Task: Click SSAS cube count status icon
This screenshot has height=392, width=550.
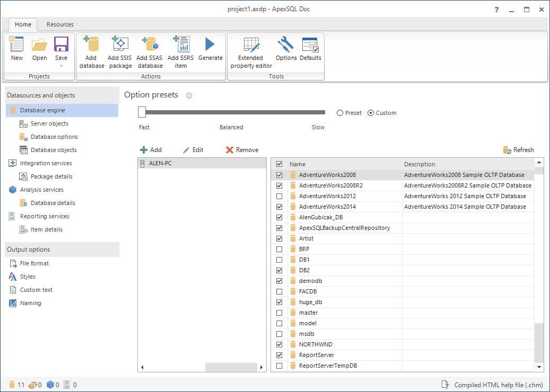Action: 50,385
